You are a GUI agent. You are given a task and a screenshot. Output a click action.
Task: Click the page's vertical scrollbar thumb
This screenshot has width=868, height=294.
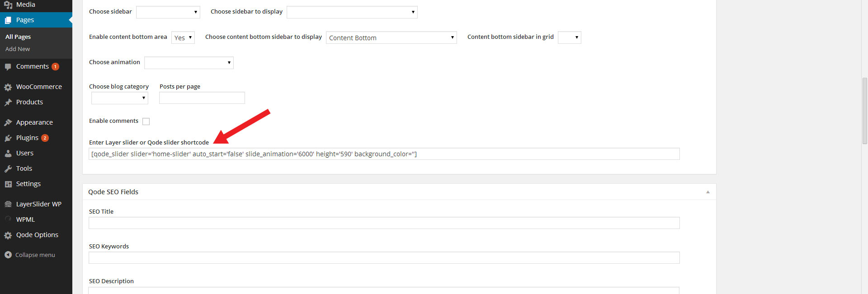pos(864,111)
